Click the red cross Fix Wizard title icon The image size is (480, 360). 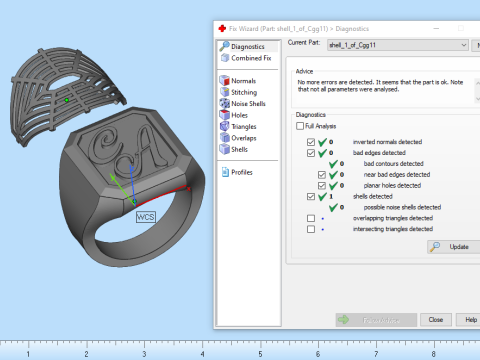(x=222, y=29)
